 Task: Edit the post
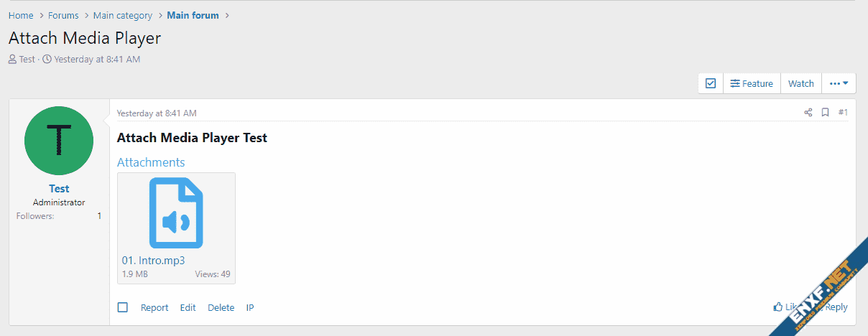tap(188, 307)
